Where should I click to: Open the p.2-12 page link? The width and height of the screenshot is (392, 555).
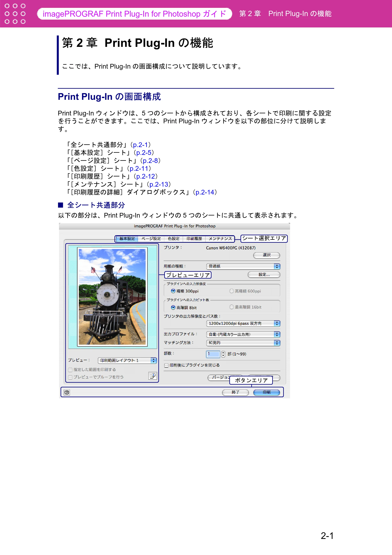(145, 176)
